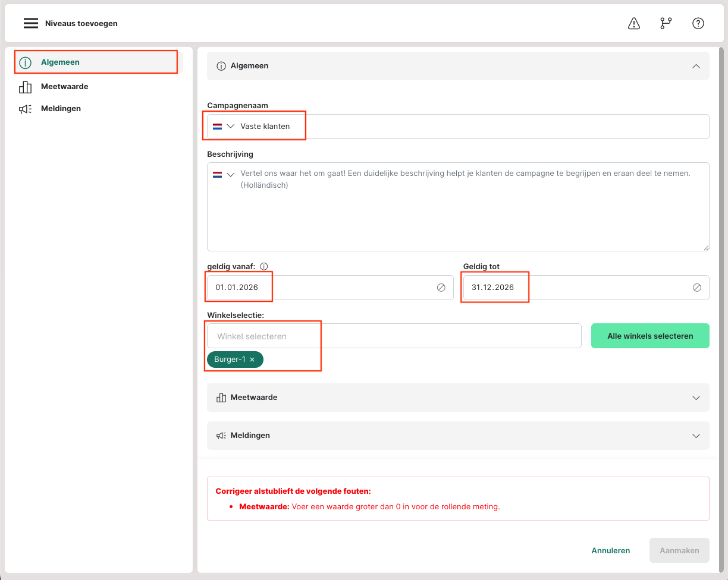728x580 pixels.
Task: Select Algemeen in sidebar
Action: (x=60, y=62)
